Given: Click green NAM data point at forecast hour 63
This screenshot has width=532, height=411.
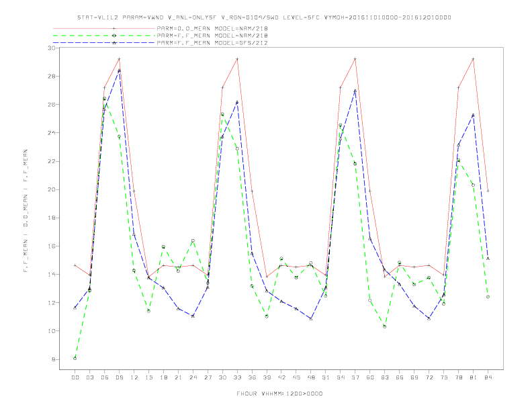Looking at the screenshot, I should coord(385,326).
